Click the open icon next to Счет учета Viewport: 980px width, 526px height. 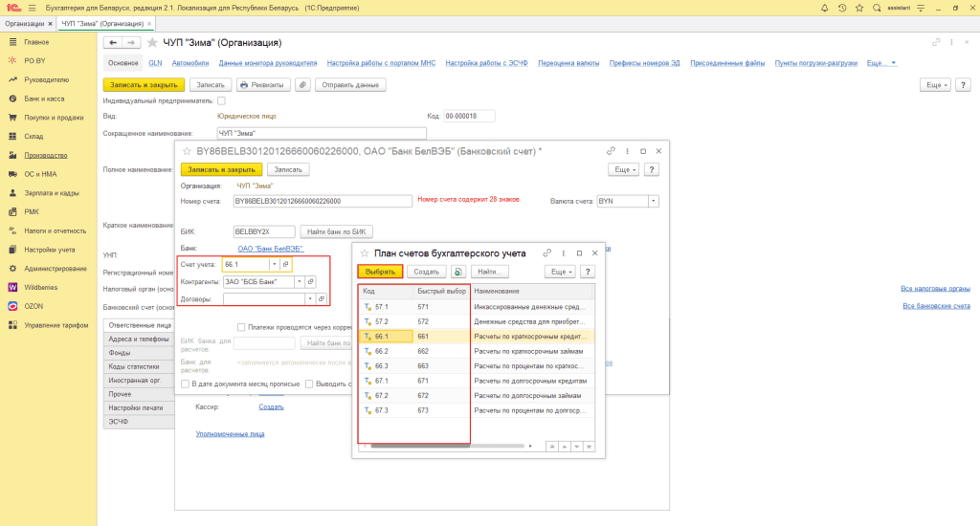click(286, 264)
